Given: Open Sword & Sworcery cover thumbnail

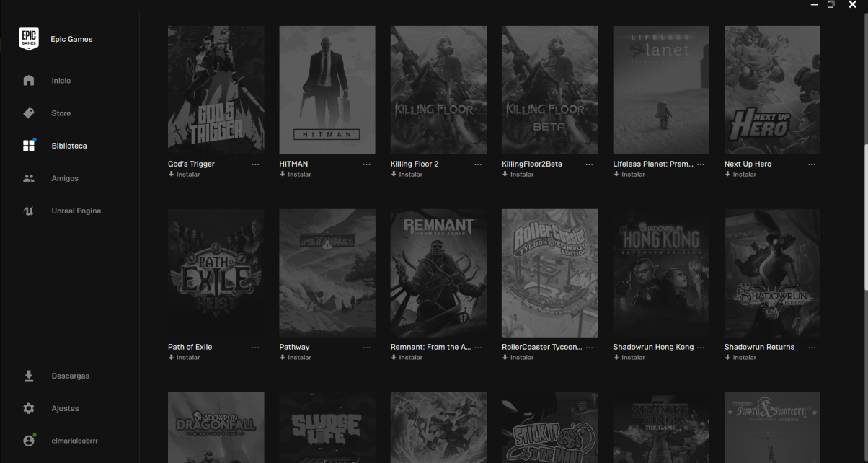Looking at the screenshot, I should tap(772, 428).
